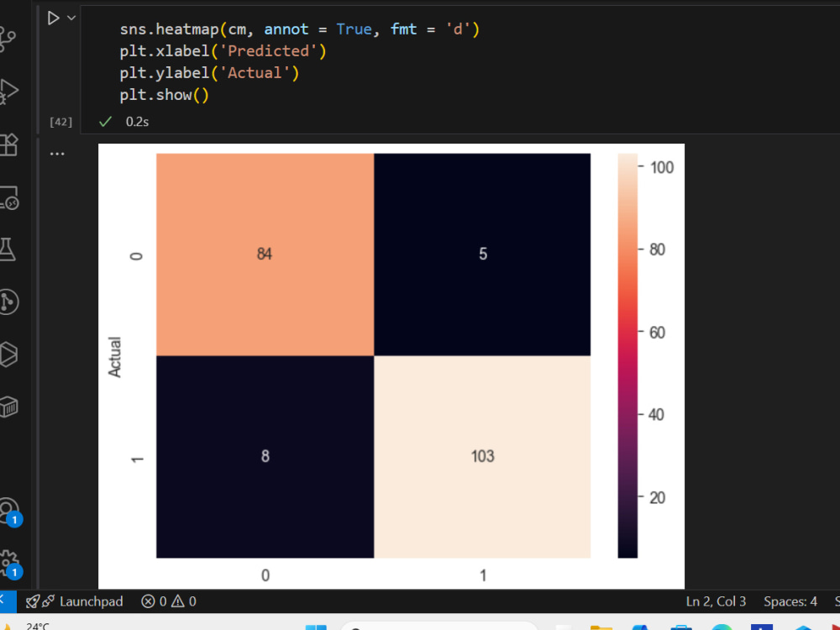The height and width of the screenshot is (630, 840).
Task: Open the Testing flask view
Action: click(x=8, y=249)
